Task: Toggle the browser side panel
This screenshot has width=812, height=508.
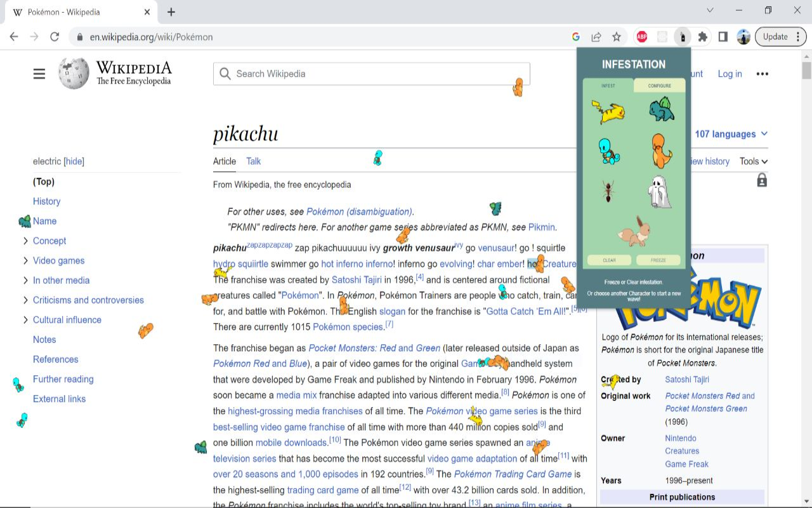Action: coord(723,37)
